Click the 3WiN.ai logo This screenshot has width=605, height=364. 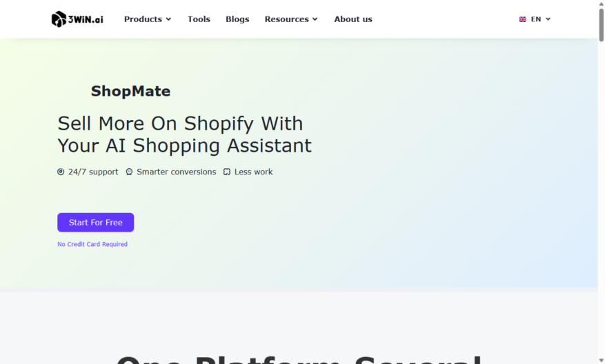[x=77, y=19]
